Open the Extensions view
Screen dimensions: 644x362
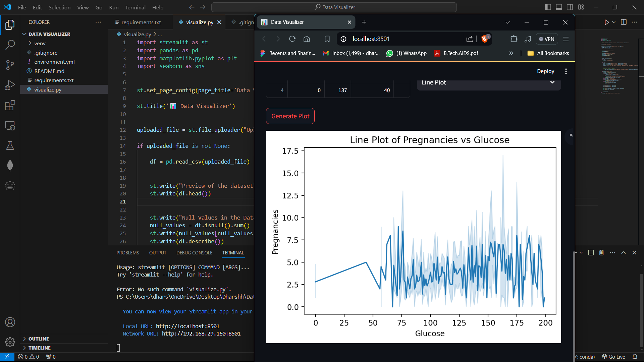pos(10,105)
